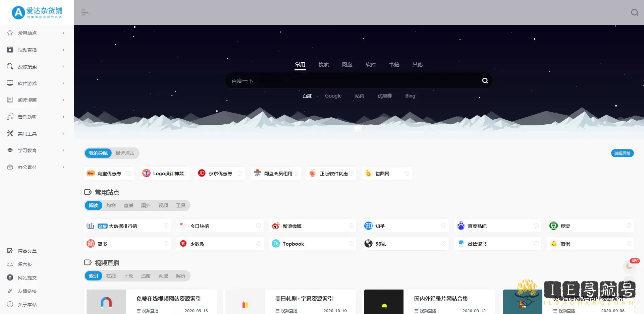Switch to the 网盘 search tab
Image resolution: width=644 pixels, height=314 pixels.
(x=347, y=64)
